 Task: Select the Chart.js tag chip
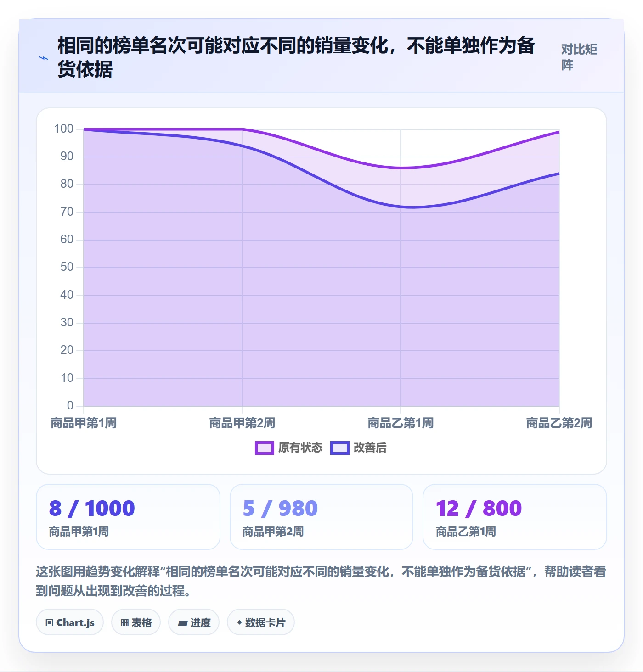(x=70, y=622)
